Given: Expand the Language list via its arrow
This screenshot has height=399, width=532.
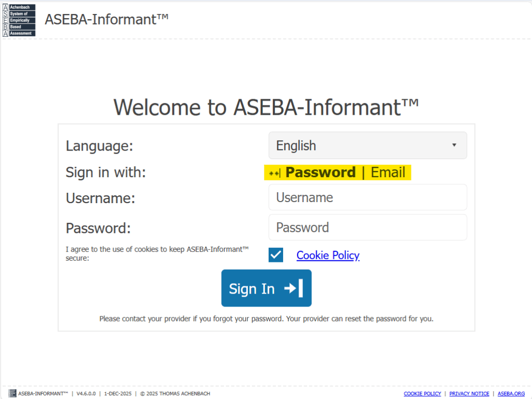Looking at the screenshot, I should click(454, 145).
